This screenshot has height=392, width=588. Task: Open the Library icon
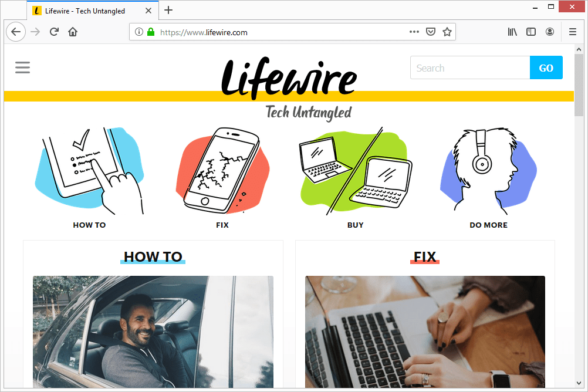[x=512, y=32]
